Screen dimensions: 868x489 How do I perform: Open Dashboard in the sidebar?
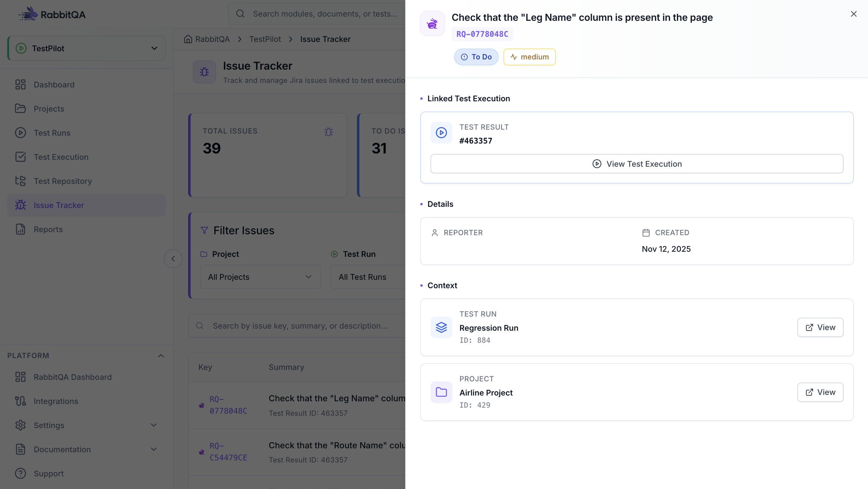tap(87, 85)
